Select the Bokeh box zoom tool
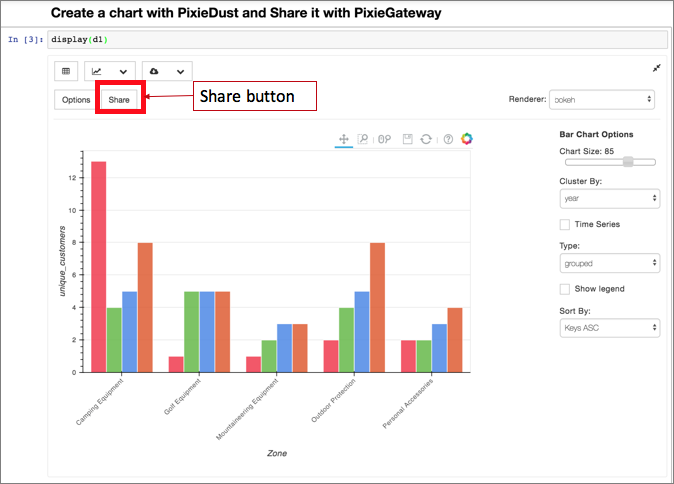This screenshot has width=674, height=484. [363, 139]
